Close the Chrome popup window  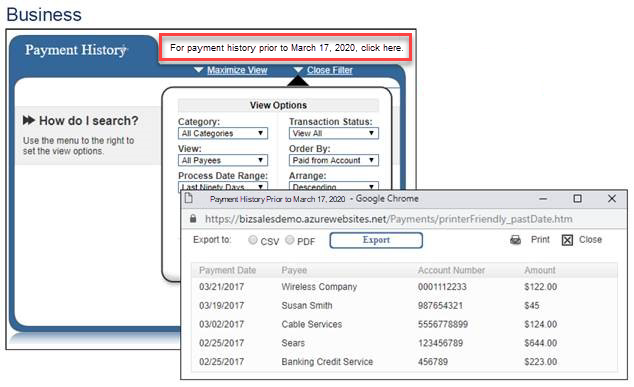coord(612,199)
